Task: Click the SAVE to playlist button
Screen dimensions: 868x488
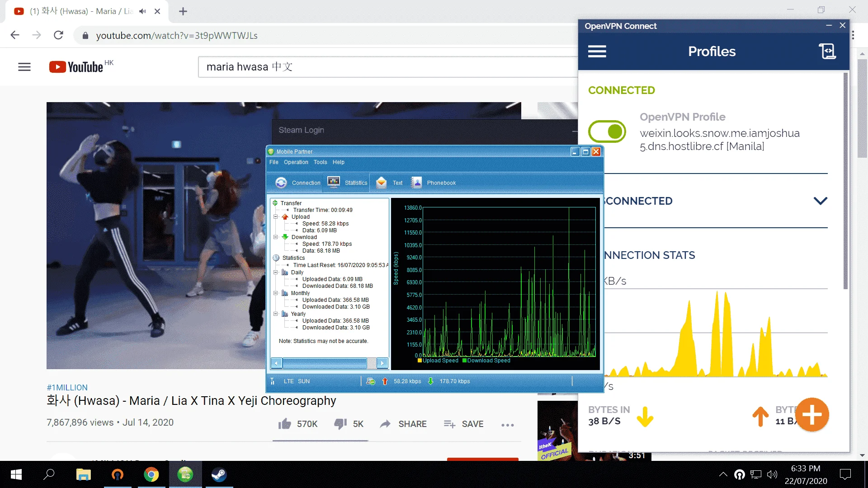Action: pyautogui.click(x=464, y=424)
